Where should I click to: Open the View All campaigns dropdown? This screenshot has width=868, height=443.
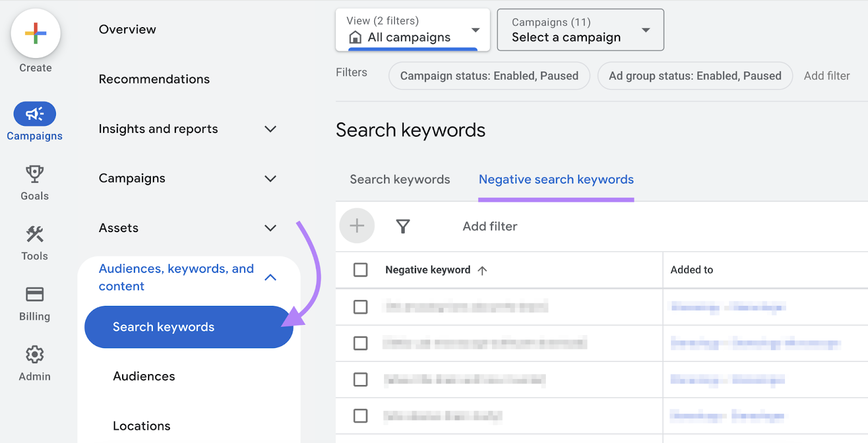point(413,30)
